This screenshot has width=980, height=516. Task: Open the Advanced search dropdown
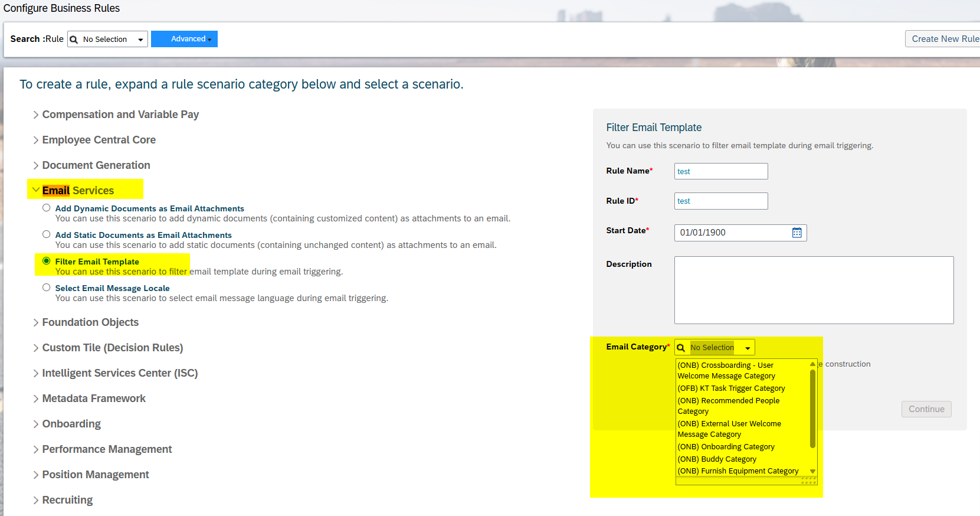[184, 39]
